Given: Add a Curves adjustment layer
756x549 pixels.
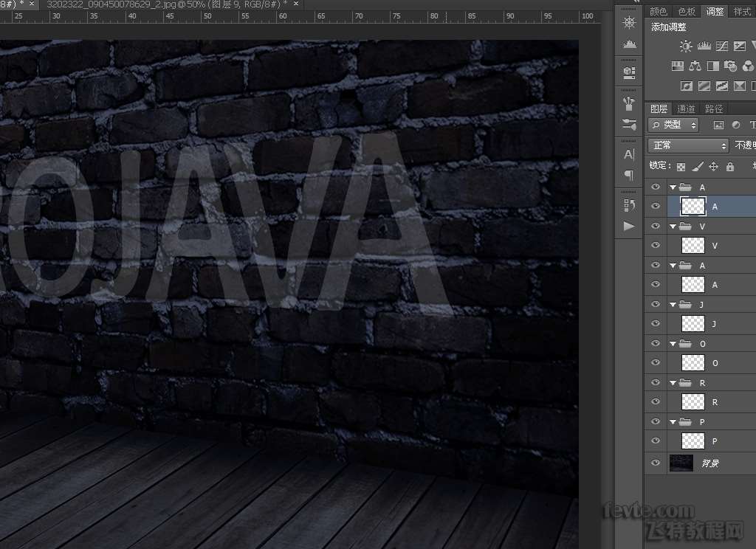Looking at the screenshot, I should click(x=721, y=46).
